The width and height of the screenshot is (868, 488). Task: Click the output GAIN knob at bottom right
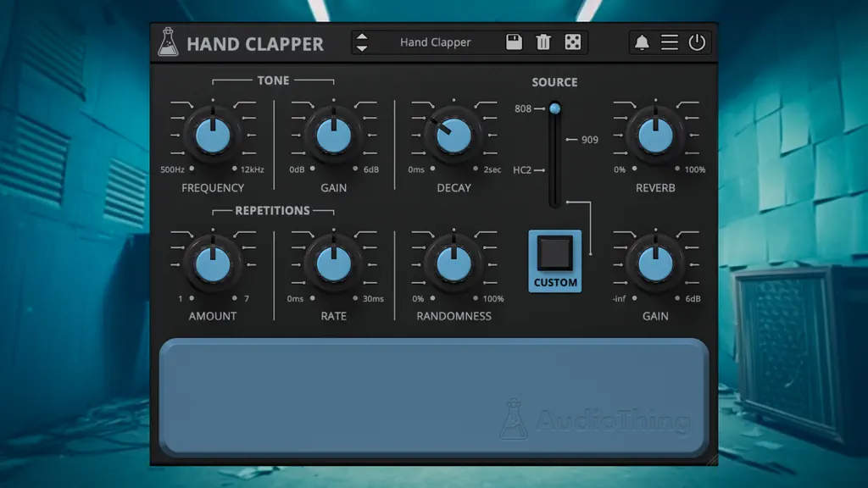point(655,264)
